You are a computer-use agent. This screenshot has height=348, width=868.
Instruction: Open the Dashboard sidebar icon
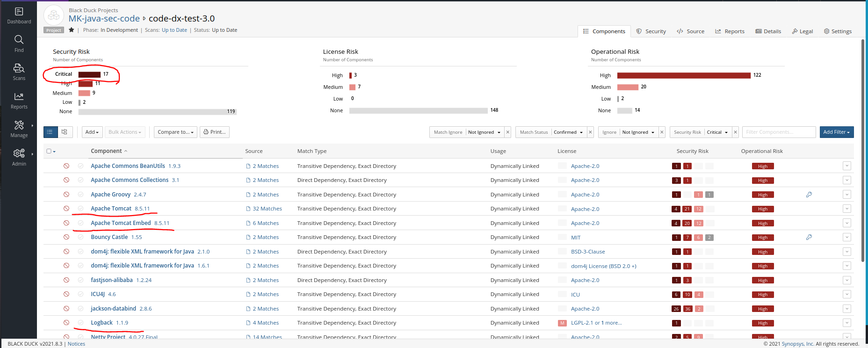tap(19, 12)
